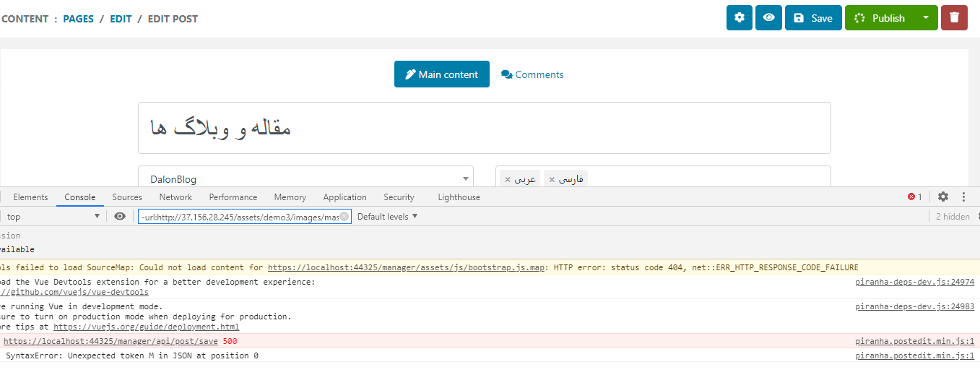Open the JavaScript context top dropdown
The width and height of the screenshot is (980, 375).
pos(53,217)
